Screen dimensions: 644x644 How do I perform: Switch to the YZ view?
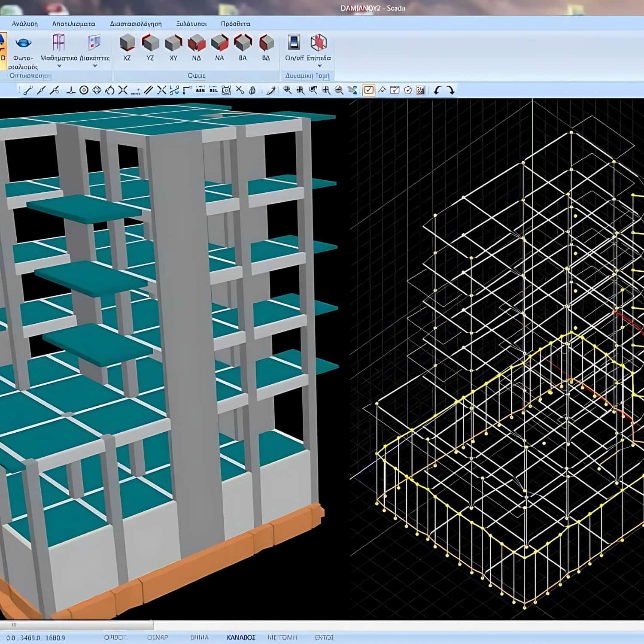point(150,43)
